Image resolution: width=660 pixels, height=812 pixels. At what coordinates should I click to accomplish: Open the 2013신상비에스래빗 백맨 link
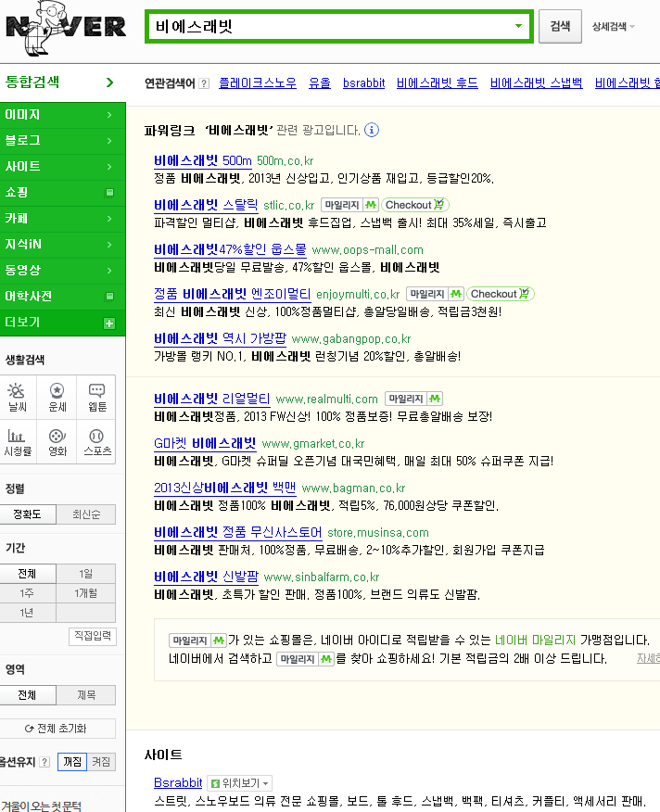(x=225, y=488)
